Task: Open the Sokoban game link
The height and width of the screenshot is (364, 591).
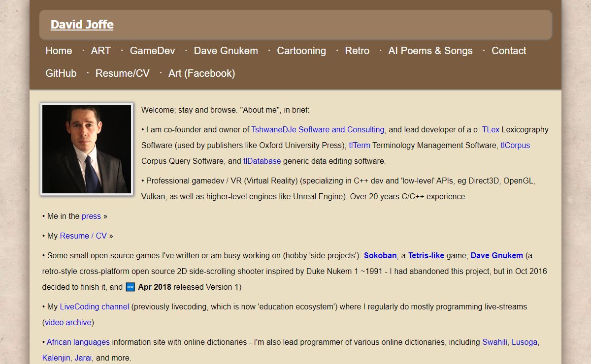Action: click(x=380, y=256)
